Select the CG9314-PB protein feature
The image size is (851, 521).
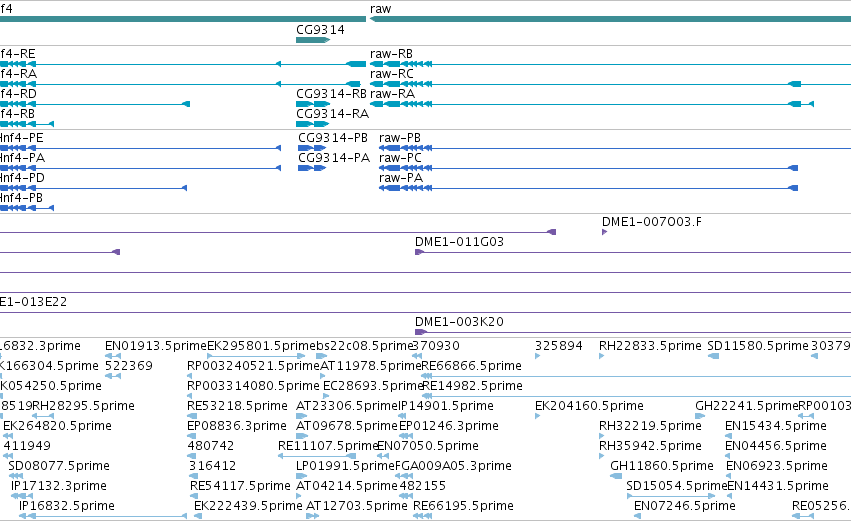312,148
